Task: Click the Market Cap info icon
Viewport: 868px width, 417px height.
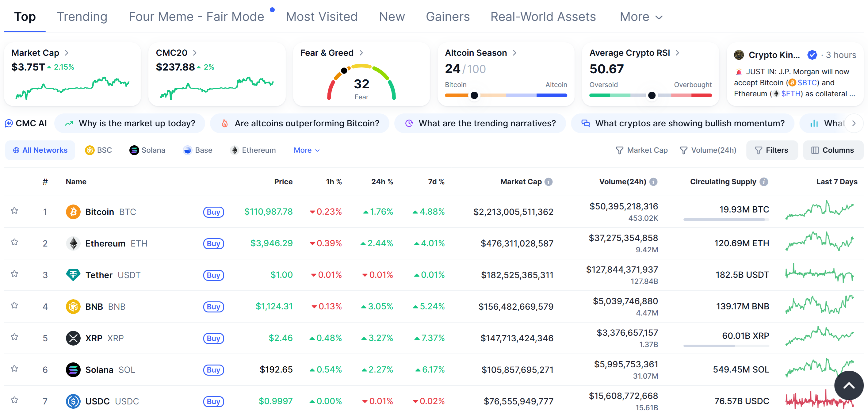Action: click(x=549, y=182)
